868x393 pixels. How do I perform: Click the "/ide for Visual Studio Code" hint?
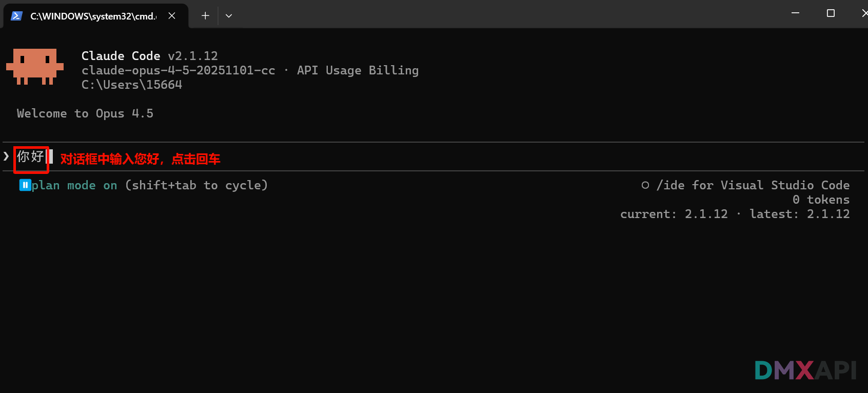pos(753,185)
